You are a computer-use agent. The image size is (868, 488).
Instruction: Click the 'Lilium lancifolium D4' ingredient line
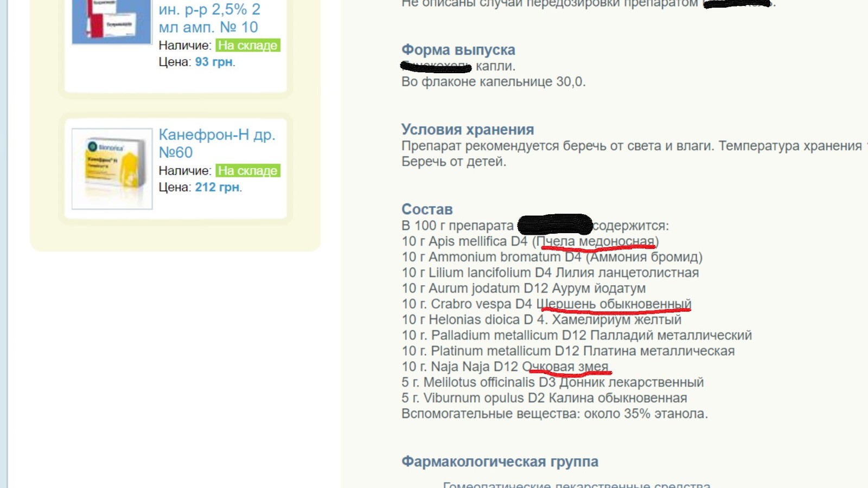coord(550,273)
